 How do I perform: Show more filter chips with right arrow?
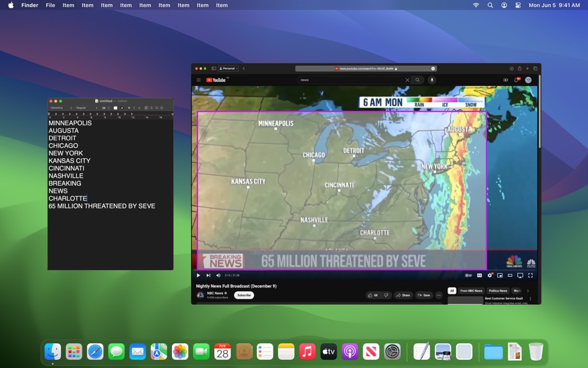click(527, 291)
